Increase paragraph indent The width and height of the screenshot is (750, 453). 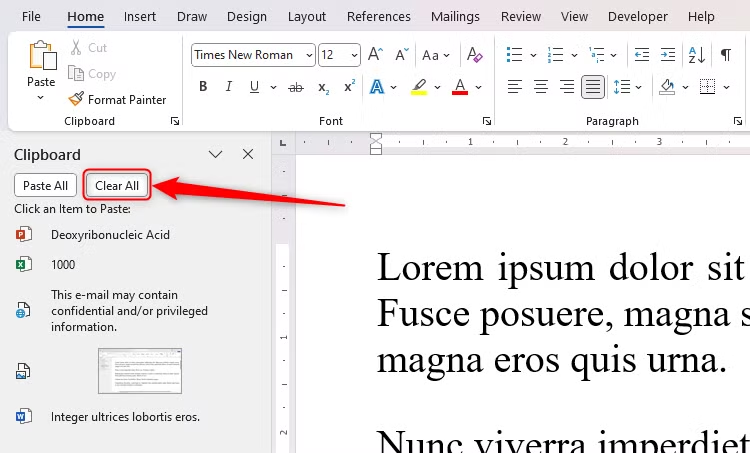[x=668, y=55]
